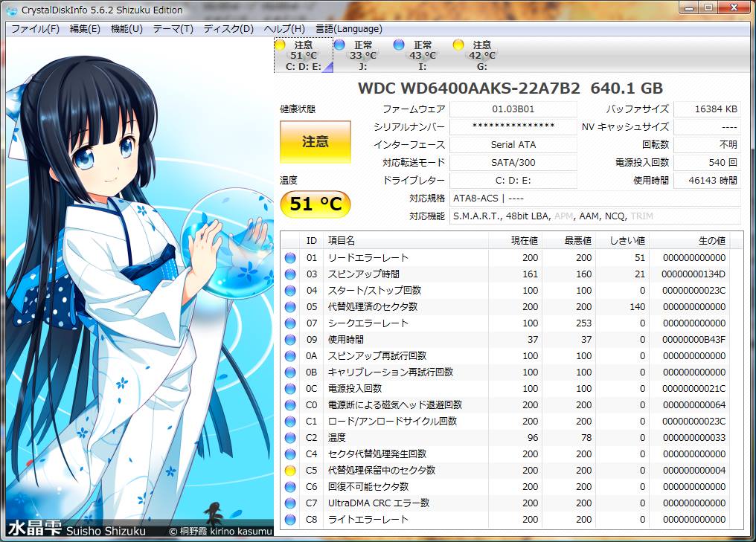Click the yellow caution dot for 代替処理保留中のセクタ数
This screenshot has height=542, width=756.
[290, 471]
